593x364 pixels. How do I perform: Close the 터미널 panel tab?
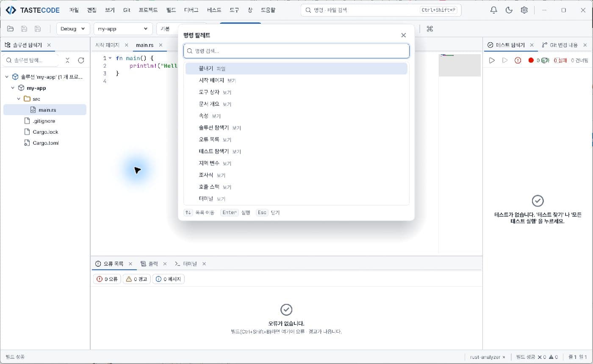[x=204, y=264]
